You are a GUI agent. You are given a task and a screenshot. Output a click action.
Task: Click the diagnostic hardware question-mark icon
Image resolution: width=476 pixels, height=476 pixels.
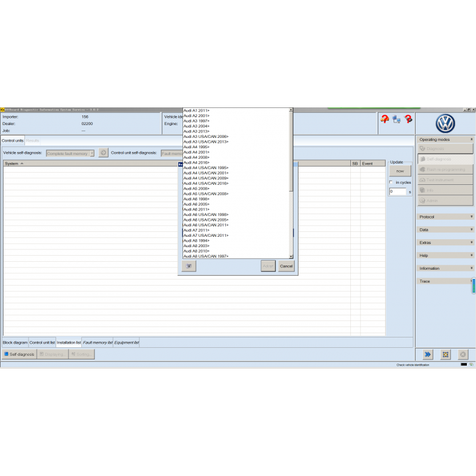(x=408, y=119)
